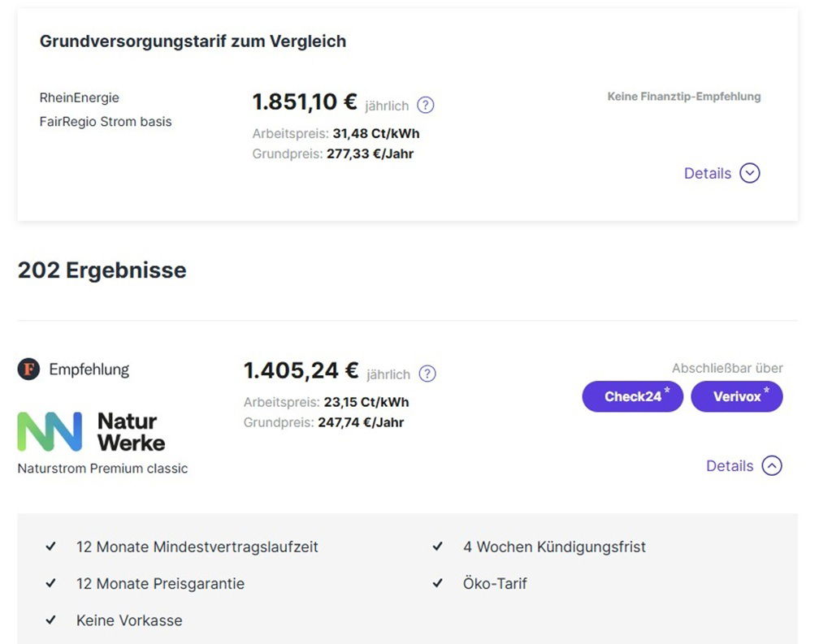Viewport: 819px width, 644px height.
Task: Click the Grundversorgungstarif zum Vergleich heading
Action: coord(193,41)
